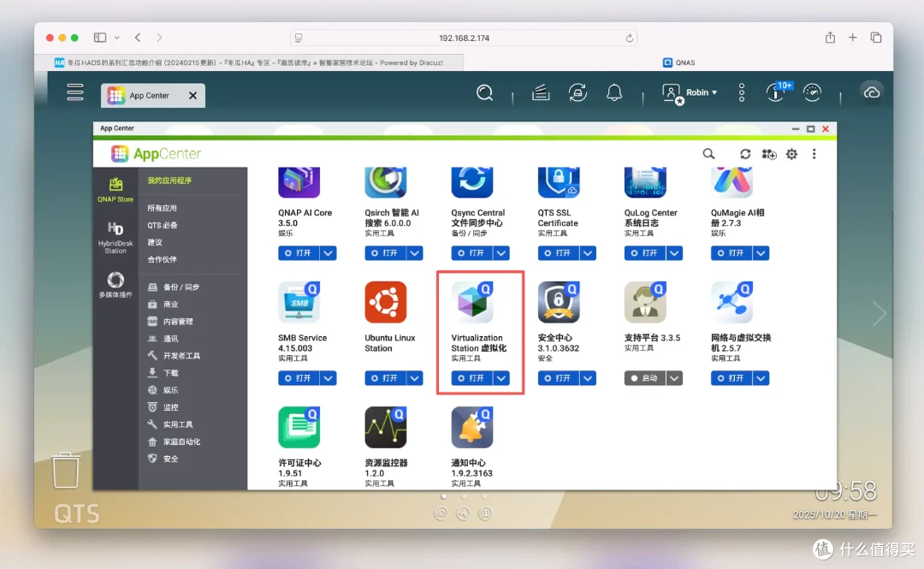Expand dropdown next to 支持平台 启动

point(675,378)
